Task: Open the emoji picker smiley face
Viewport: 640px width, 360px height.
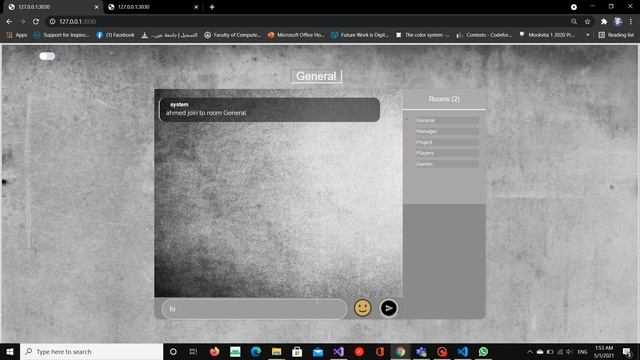Action: tap(362, 308)
